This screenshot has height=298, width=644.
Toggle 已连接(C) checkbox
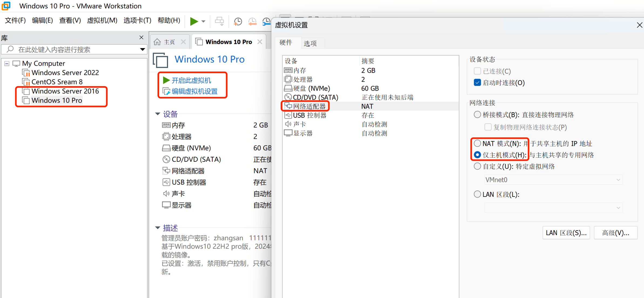pyautogui.click(x=477, y=71)
